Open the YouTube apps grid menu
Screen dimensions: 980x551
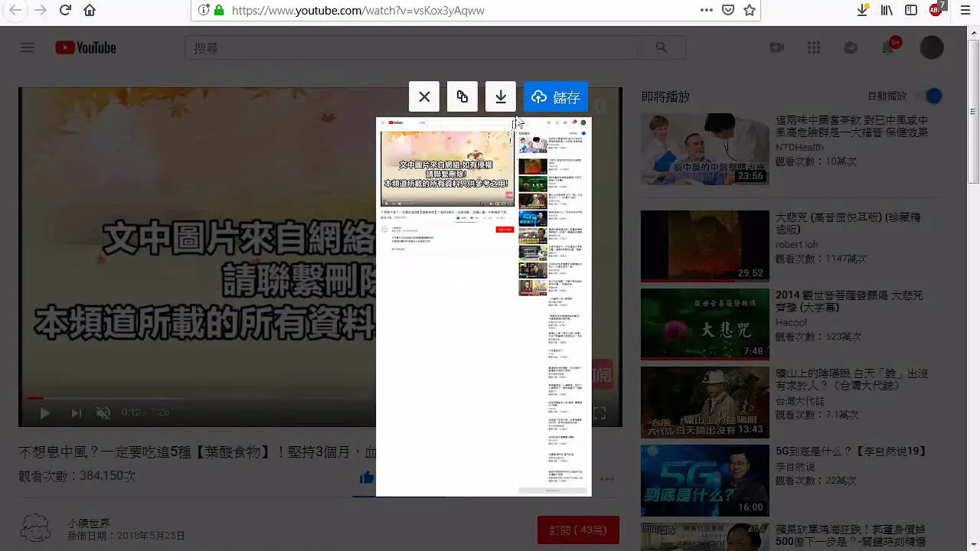pyautogui.click(x=814, y=47)
